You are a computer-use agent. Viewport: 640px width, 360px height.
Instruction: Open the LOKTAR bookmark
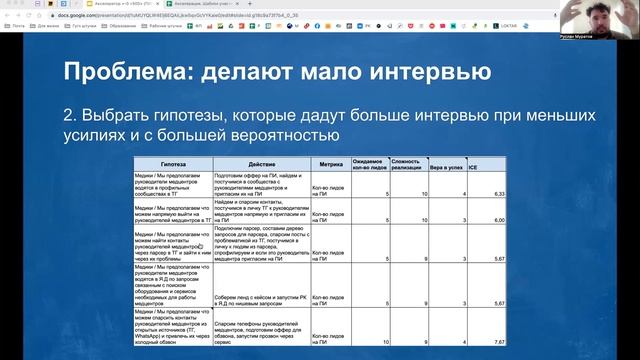coord(505,26)
